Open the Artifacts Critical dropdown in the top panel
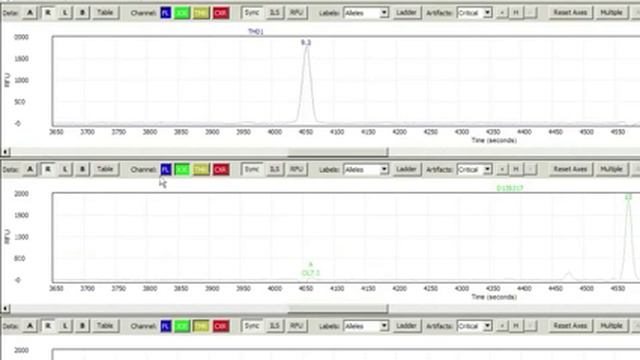This screenshot has width=640, height=360. pyautogui.click(x=474, y=13)
